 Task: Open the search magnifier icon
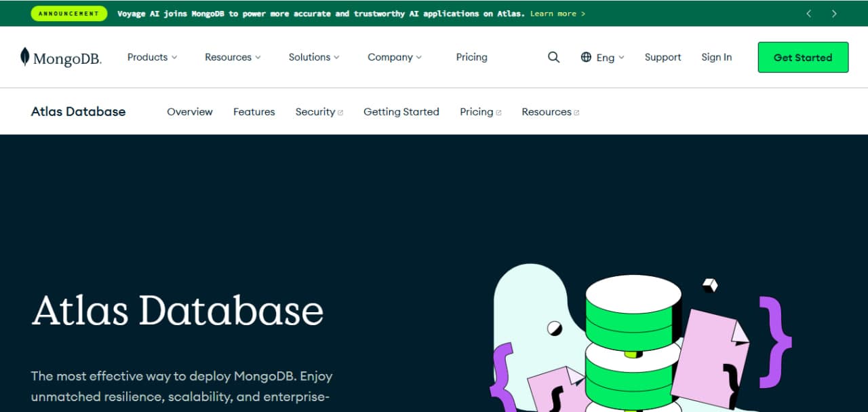tap(554, 57)
